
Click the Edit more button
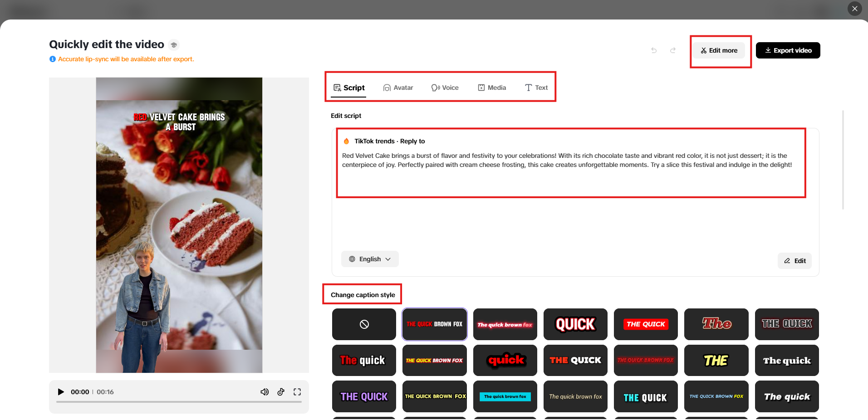pyautogui.click(x=718, y=50)
